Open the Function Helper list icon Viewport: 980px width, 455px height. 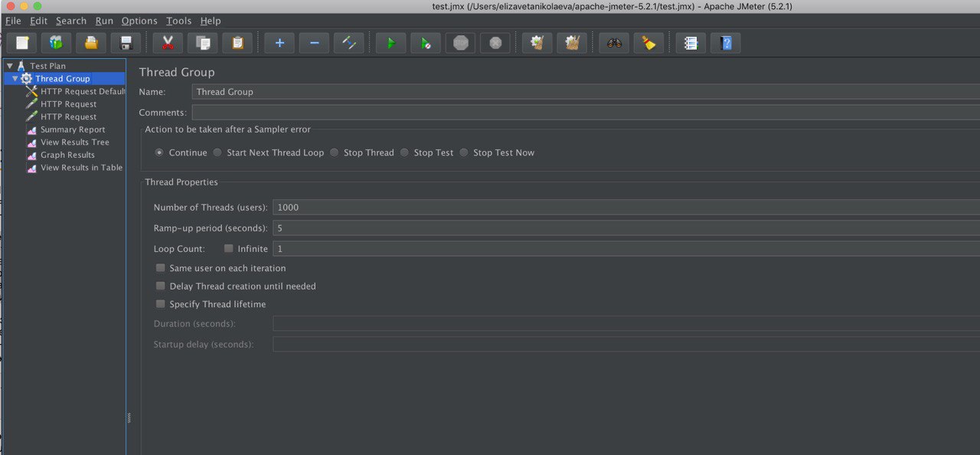click(691, 43)
